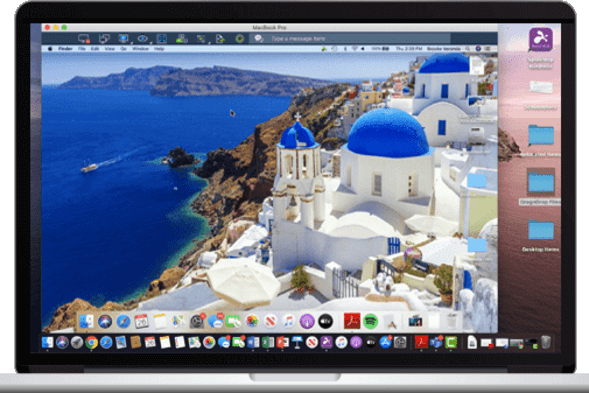Open the Apple menu in the remote menu bar

(x=50, y=48)
